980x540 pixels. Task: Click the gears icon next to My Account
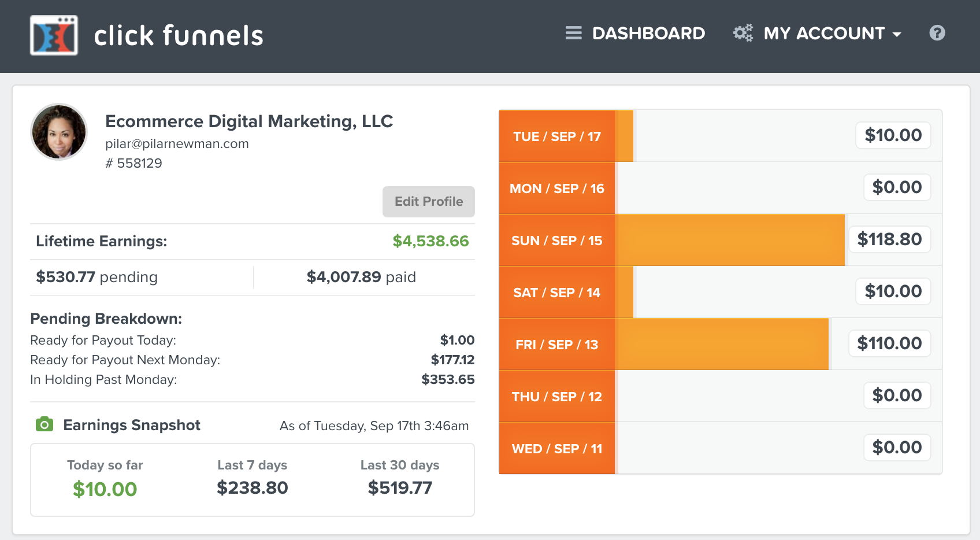click(x=743, y=33)
